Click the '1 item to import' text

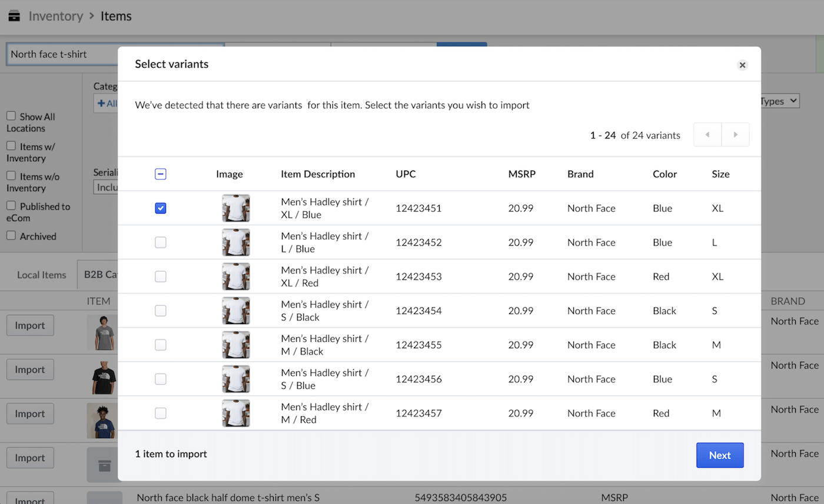click(x=171, y=454)
